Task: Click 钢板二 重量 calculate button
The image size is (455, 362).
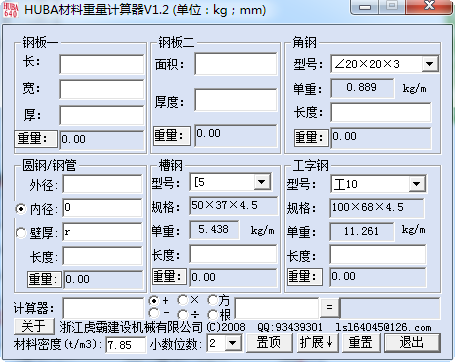Action: tap(172, 135)
